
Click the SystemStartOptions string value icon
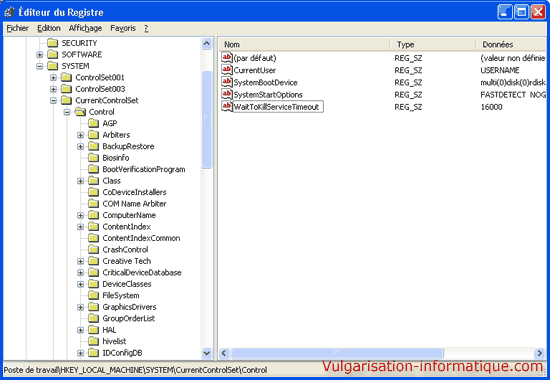click(227, 94)
